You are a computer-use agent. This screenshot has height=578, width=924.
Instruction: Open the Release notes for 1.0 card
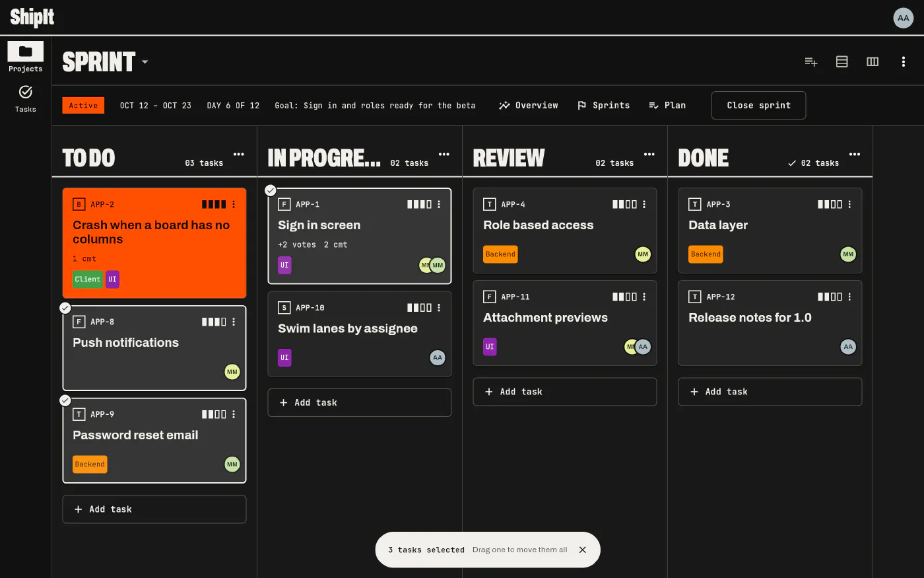(x=770, y=323)
